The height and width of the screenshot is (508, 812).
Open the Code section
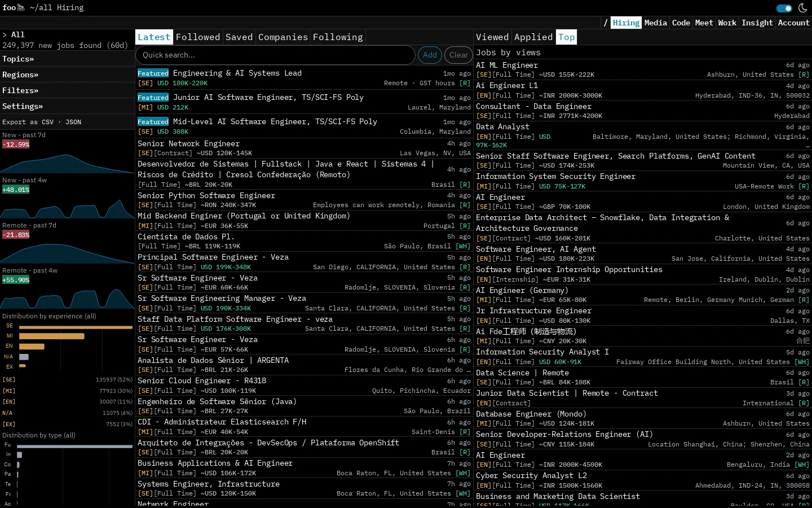click(x=681, y=23)
